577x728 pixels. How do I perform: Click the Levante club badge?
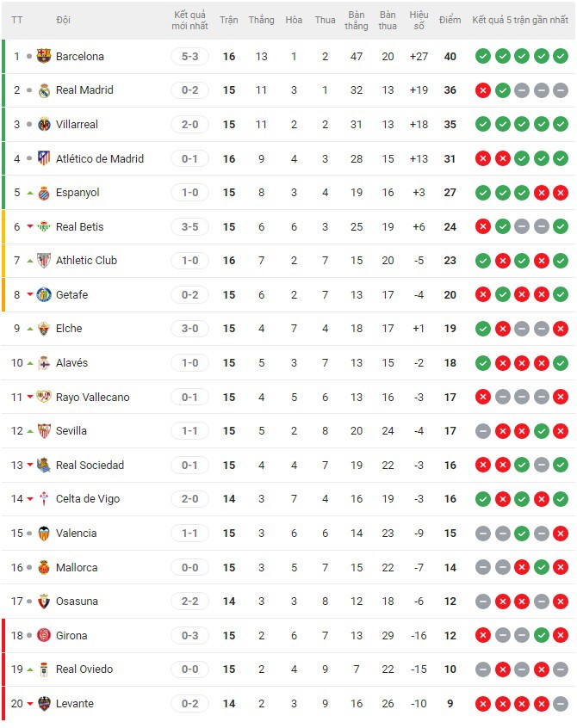pos(43,704)
